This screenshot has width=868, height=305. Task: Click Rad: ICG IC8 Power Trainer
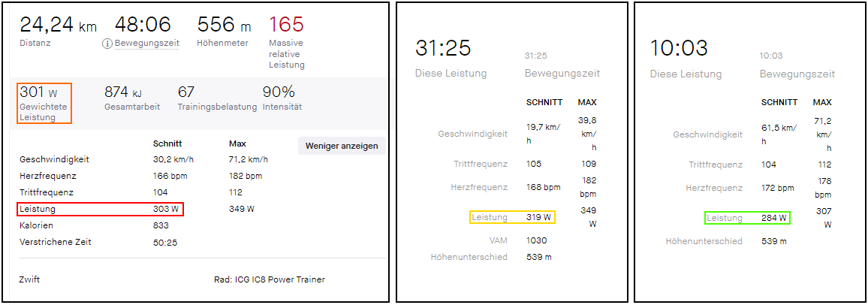pyautogui.click(x=269, y=279)
